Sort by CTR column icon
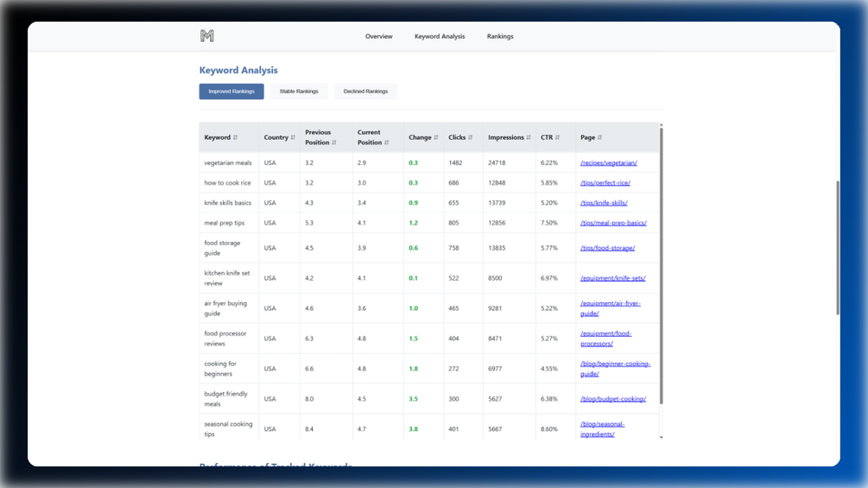Image resolution: width=868 pixels, height=488 pixels. [x=557, y=137]
